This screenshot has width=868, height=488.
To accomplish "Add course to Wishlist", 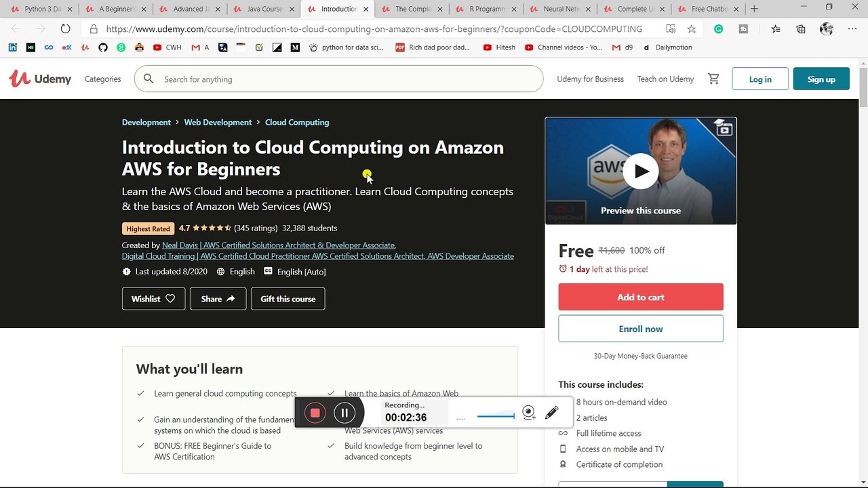I will coord(153,298).
